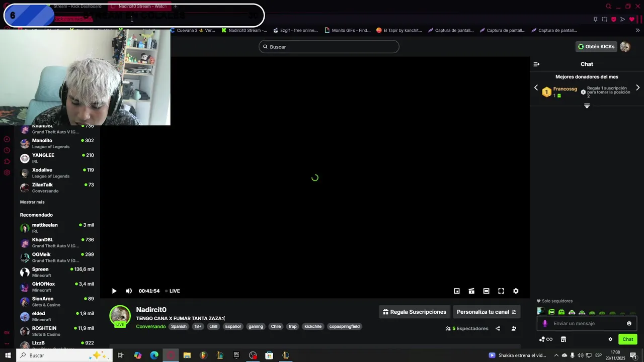
Task: Open Monito GIFs bookmark
Action: point(347,30)
